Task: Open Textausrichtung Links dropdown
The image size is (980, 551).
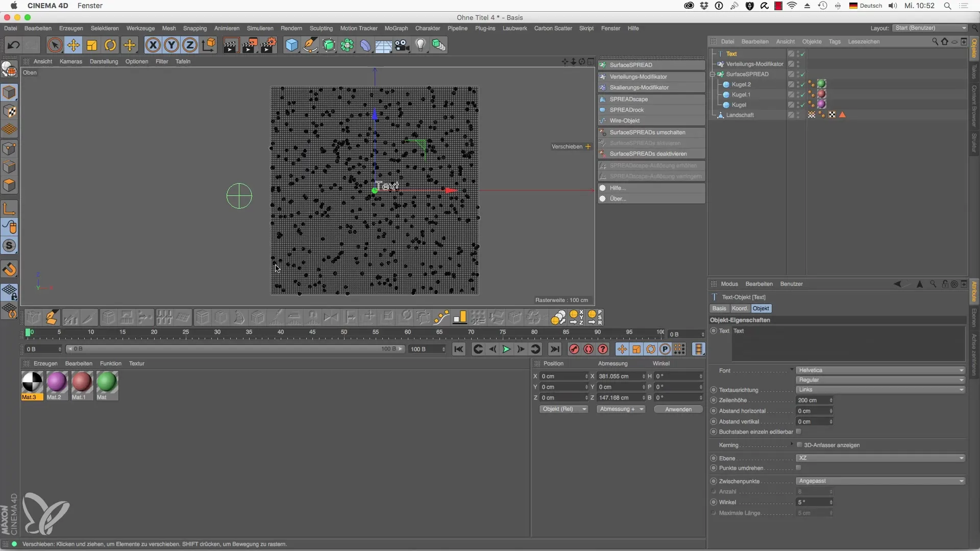Action: [x=880, y=390]
